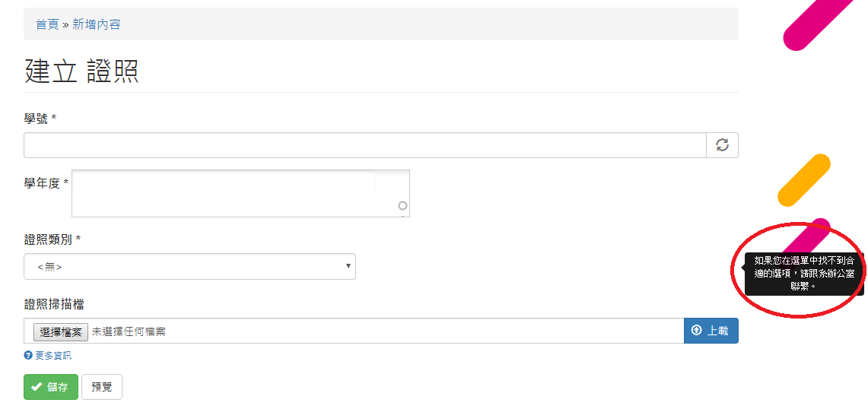
Task: Click the question mark icon by 更多資訊
Action: pos(28,355)
